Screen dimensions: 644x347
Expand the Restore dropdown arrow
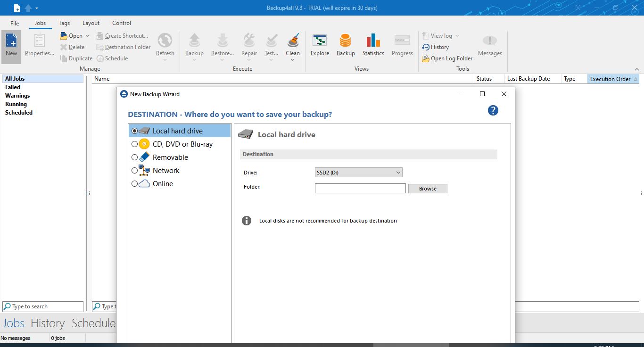coord(223,60)
